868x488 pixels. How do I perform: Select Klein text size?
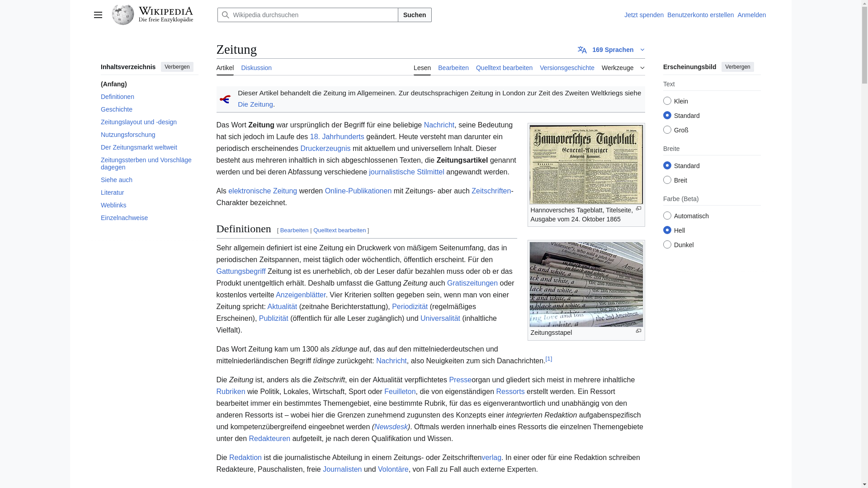[667, 101]
